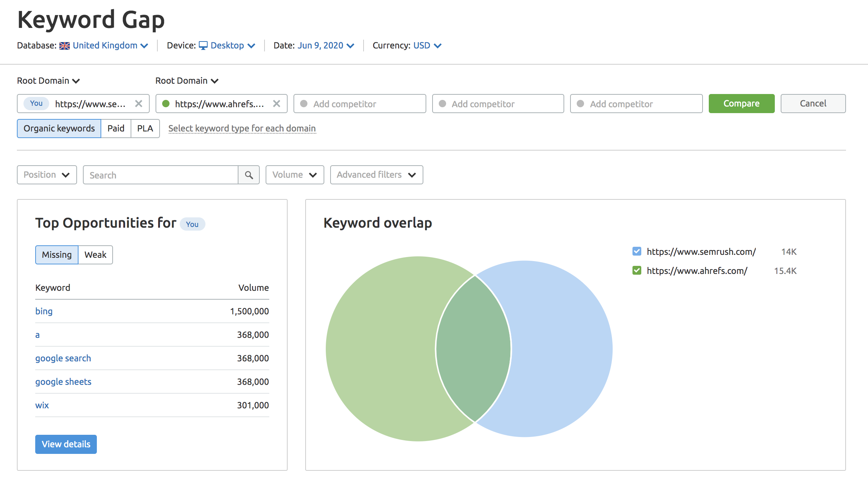Click the https://www.ahrefs.com/ legend label
The image size is (868, 484).
(697, 271)
